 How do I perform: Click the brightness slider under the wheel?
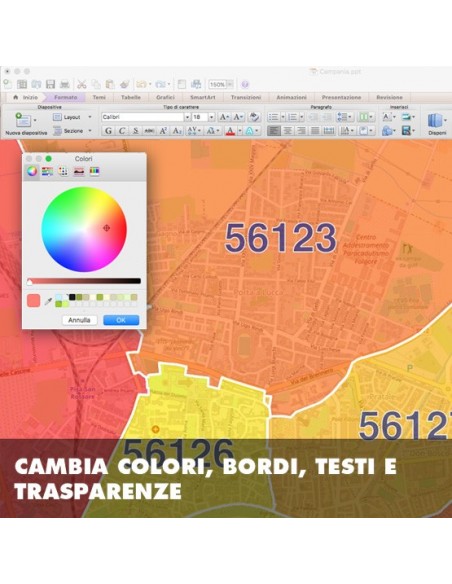click(x=84, y=281)
